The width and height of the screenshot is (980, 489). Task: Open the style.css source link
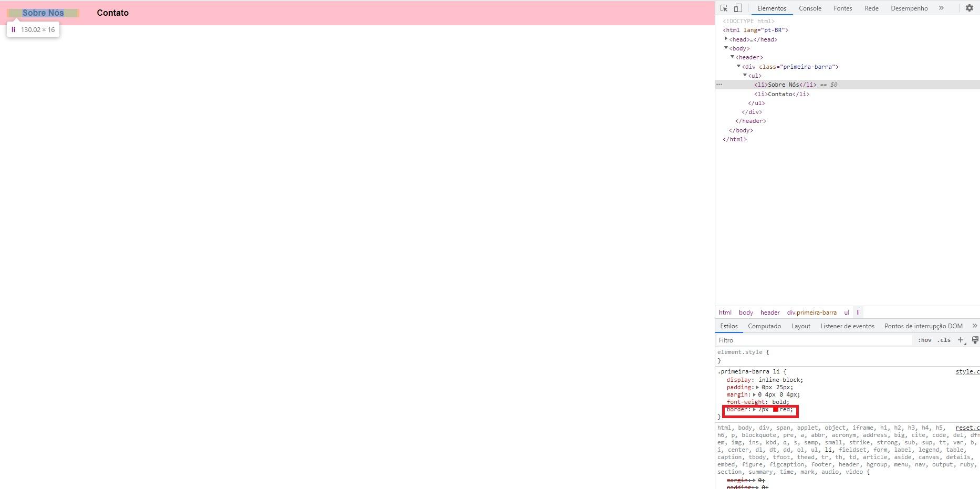coord(967,372)
